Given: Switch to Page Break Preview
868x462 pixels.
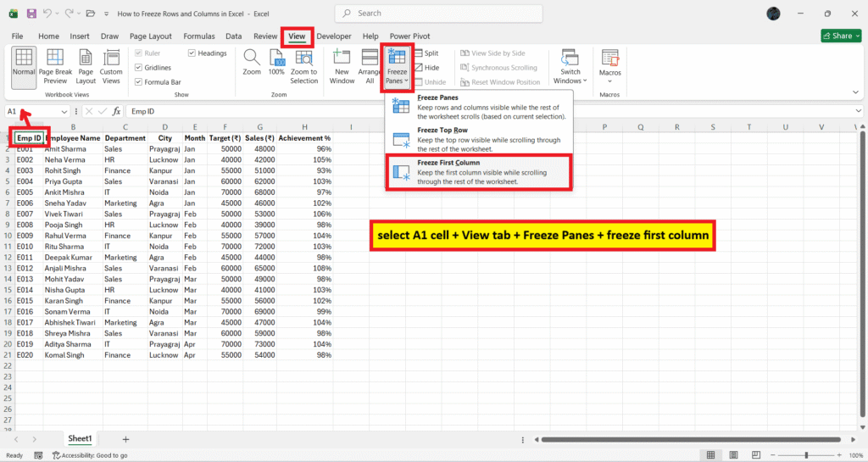Looking at the screenshot, I should (x=55, y=68).
